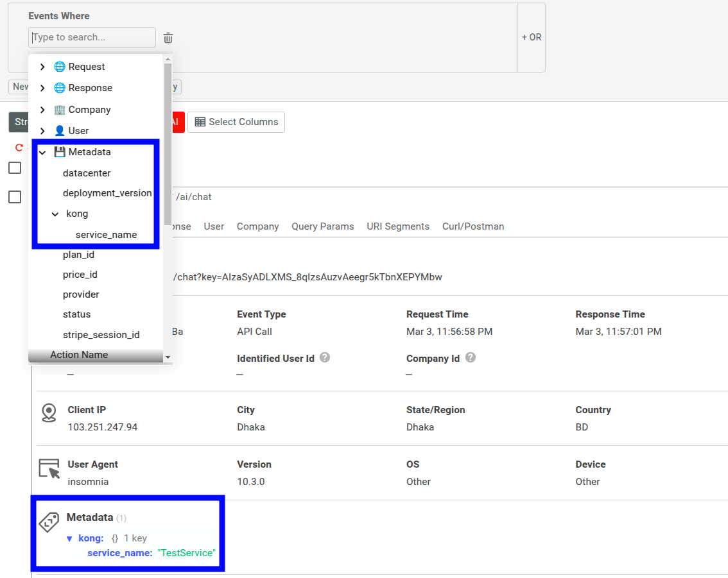Click the Metadata tag icon

pyautogui.click(x=49, y=522)
